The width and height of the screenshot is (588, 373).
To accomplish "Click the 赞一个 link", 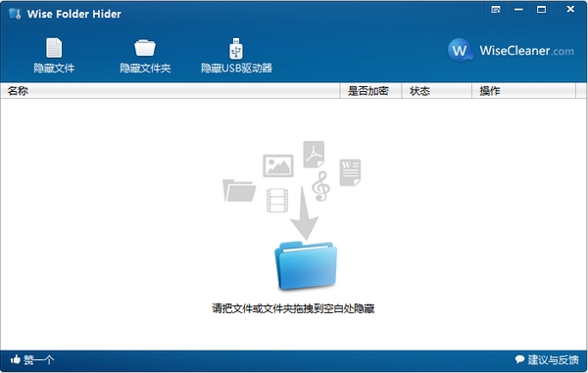I will (x=39, y=360).
